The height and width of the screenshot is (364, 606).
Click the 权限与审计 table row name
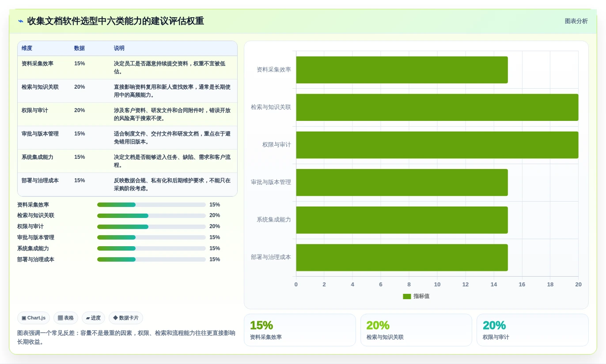pos(35,110)
